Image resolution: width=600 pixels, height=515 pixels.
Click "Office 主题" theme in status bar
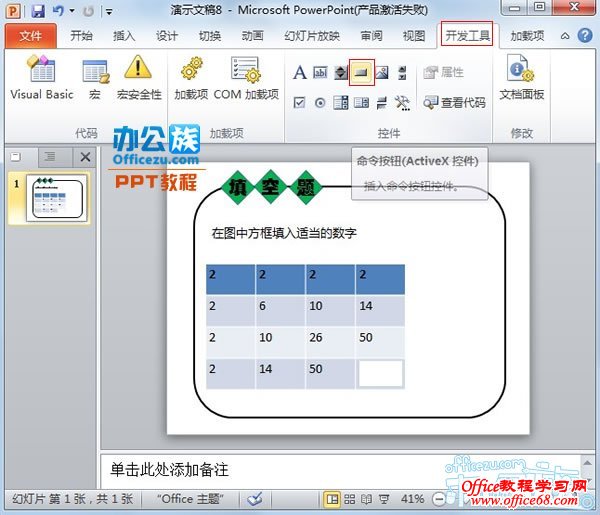pos(190,499)
